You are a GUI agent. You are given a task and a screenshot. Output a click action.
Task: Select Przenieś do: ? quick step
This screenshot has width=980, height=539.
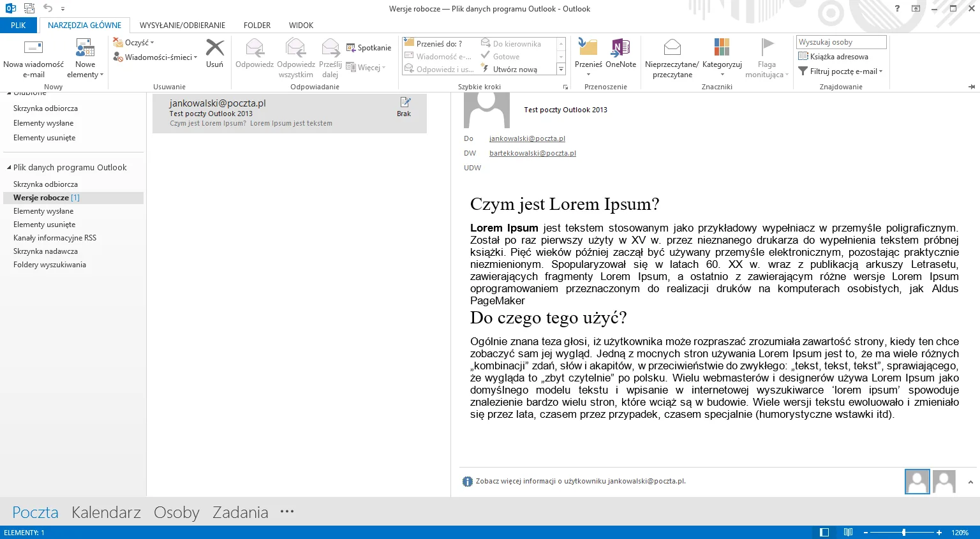pyautogui.click(x=439, y=43)
